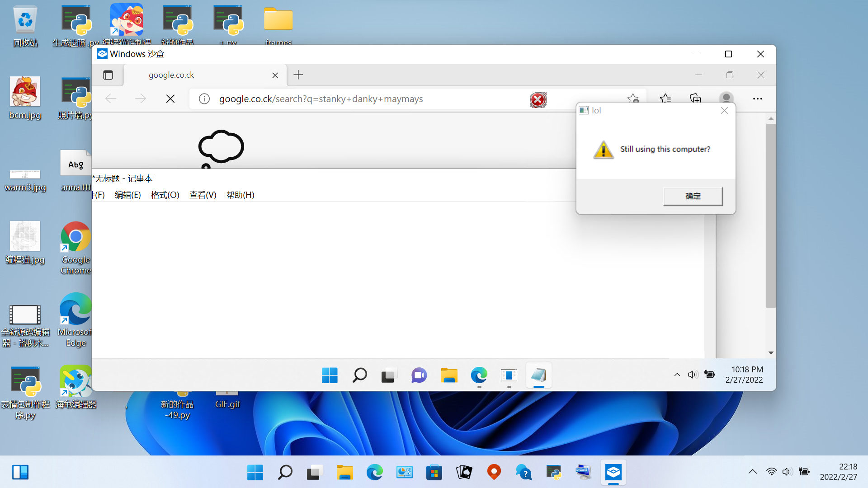Switch to Notepad on the sandbox taskbar
Viewport: 868px width, 488px height.
[539, 375]
